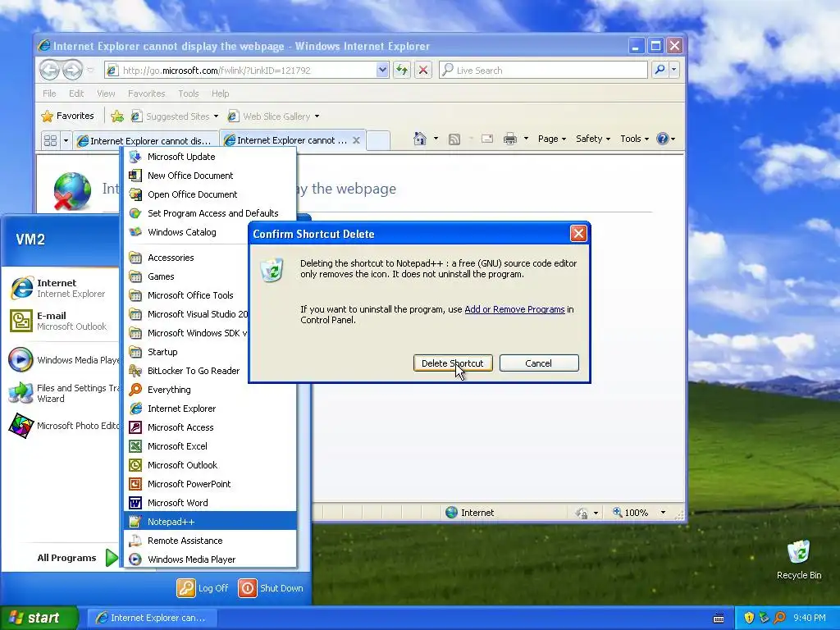Launch BitLocker To Go Reader
The height and width of the screenshot is (630, 840).
186,371
